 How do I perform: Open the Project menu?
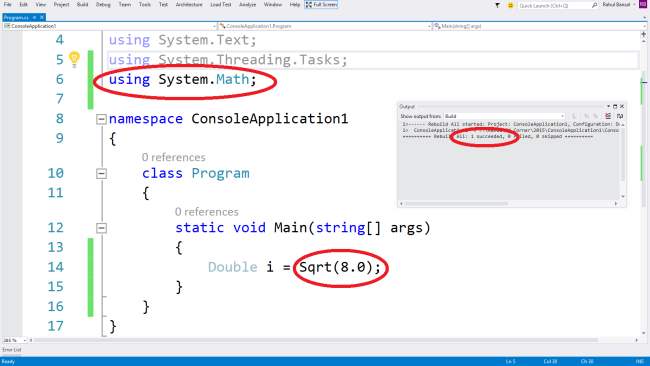coord(61,5)
